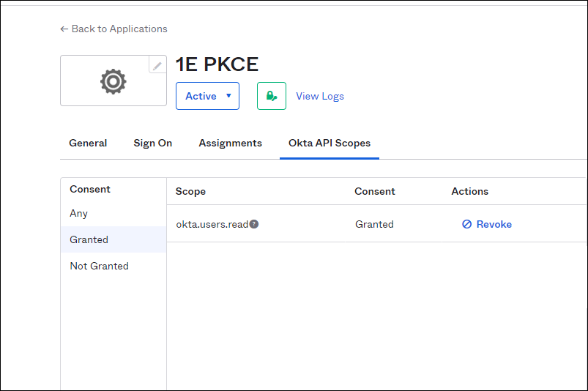
Task: Go back to Applications
Action: pyautogui.click(x=113, y=29)
